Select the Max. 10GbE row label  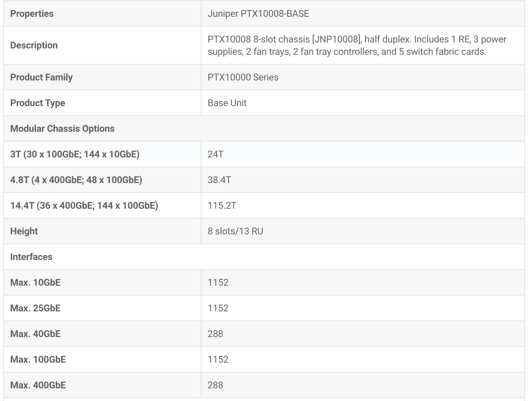click(x=35, y=283)
